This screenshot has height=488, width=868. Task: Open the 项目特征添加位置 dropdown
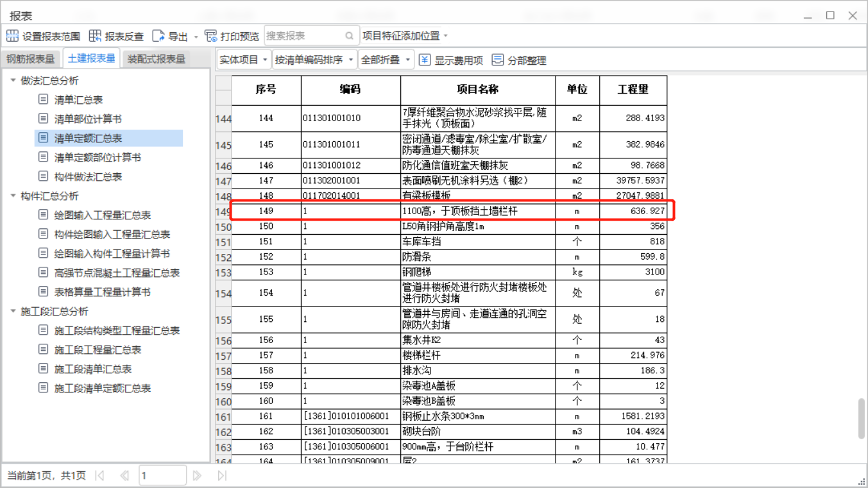point(405,36)
